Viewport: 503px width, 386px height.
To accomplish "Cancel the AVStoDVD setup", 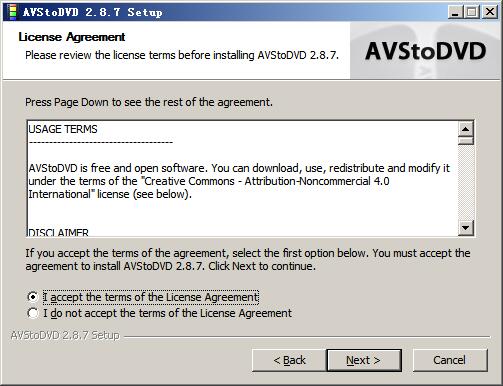I will pyautogui.click(x=450, y=360).
